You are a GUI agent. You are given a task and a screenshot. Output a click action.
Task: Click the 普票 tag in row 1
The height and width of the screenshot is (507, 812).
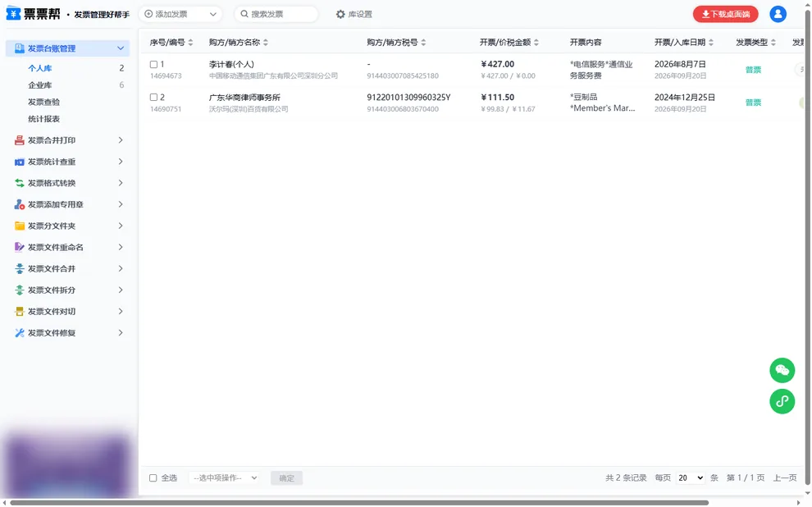coord(753,70)
